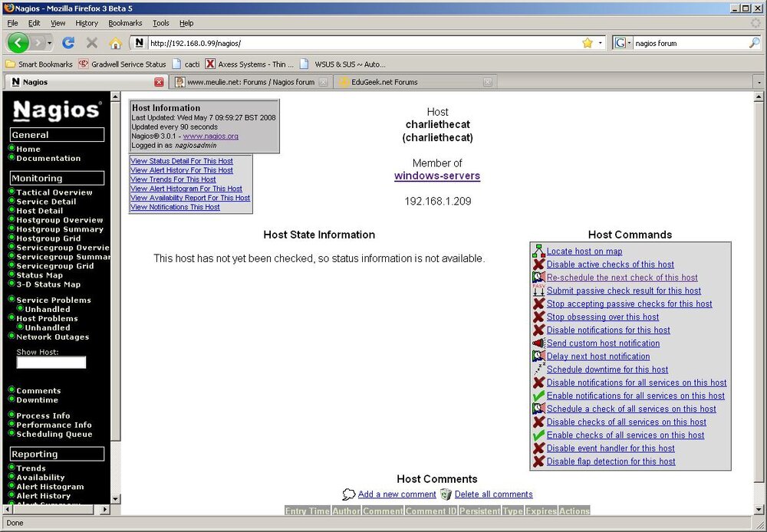Open Tactical Overview in the sidebar

[x=54, y=192]
